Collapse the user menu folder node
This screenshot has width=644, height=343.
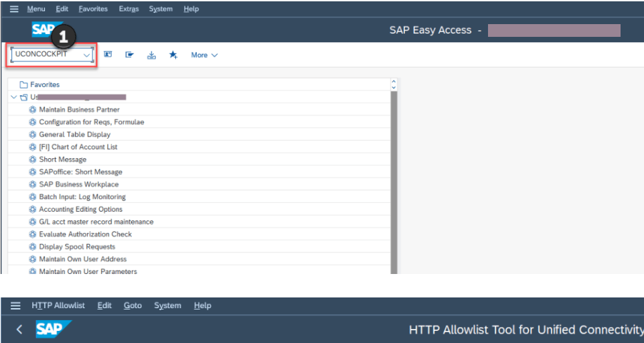(14, 97)
